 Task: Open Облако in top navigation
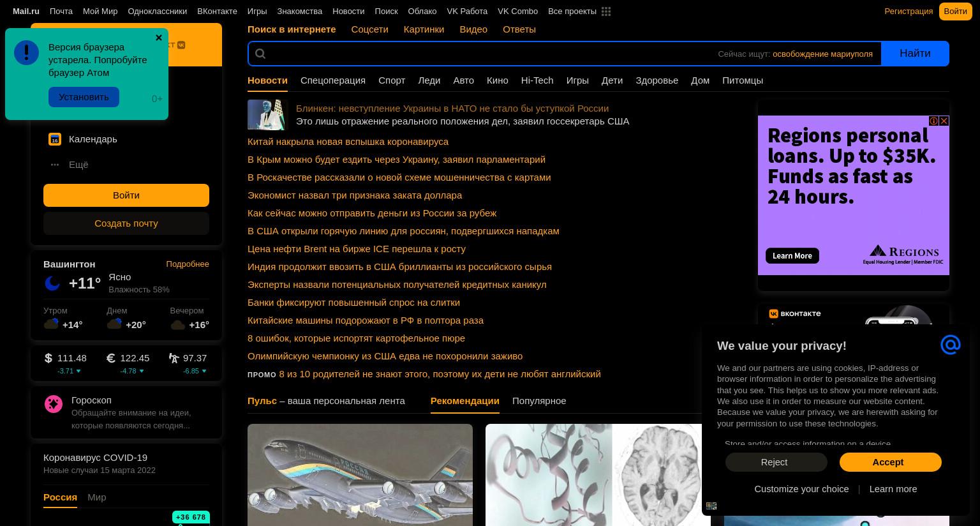point(422,11)
